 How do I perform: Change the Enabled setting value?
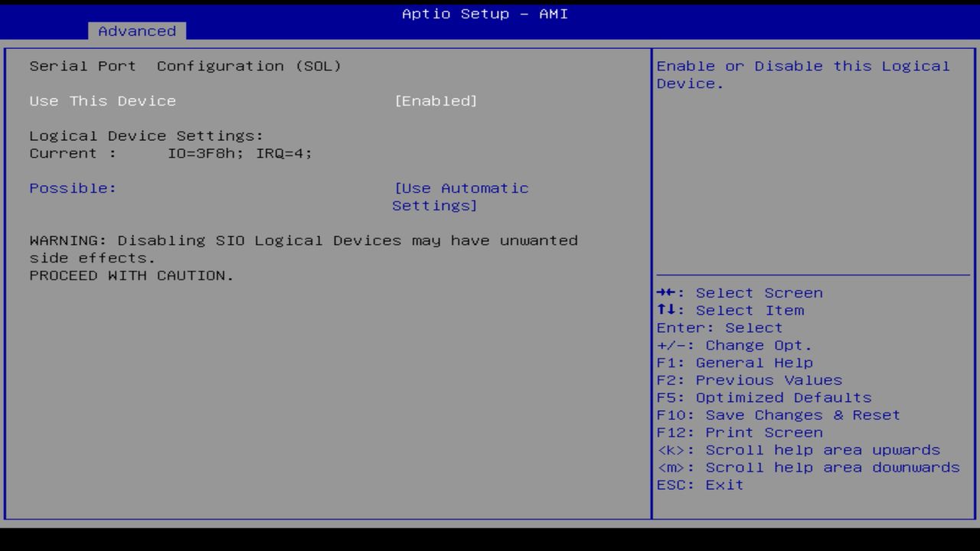tap(436, 100)
